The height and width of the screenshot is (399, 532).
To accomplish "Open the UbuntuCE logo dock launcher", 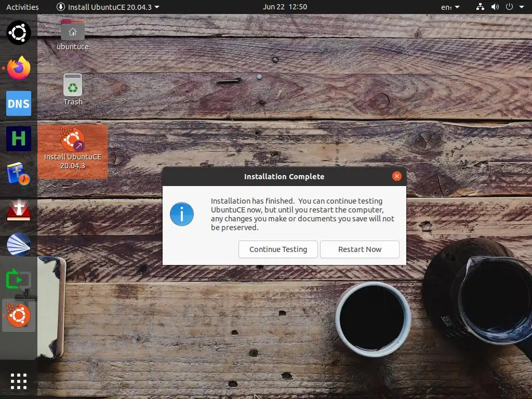I will pyautogui.click(x=19, y=33).
